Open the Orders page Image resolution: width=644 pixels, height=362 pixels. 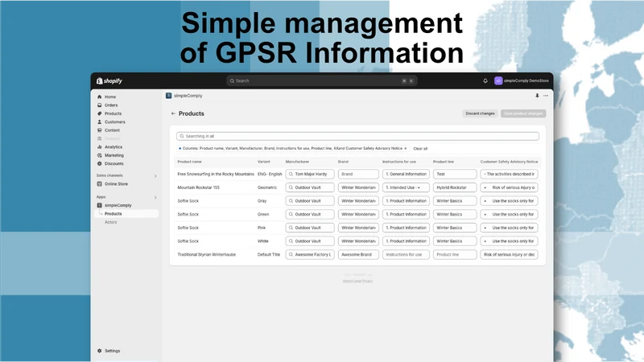[111, 105]
